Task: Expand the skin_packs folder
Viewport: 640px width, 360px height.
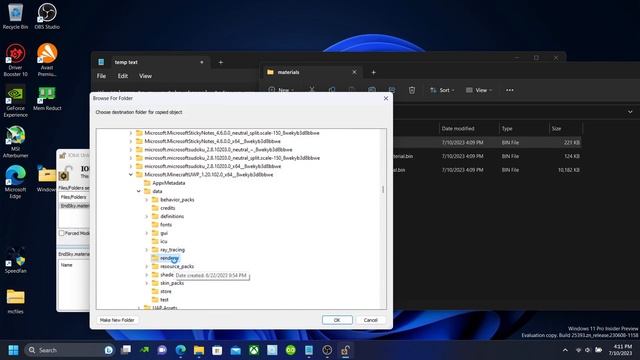Action: pos(147,283)
